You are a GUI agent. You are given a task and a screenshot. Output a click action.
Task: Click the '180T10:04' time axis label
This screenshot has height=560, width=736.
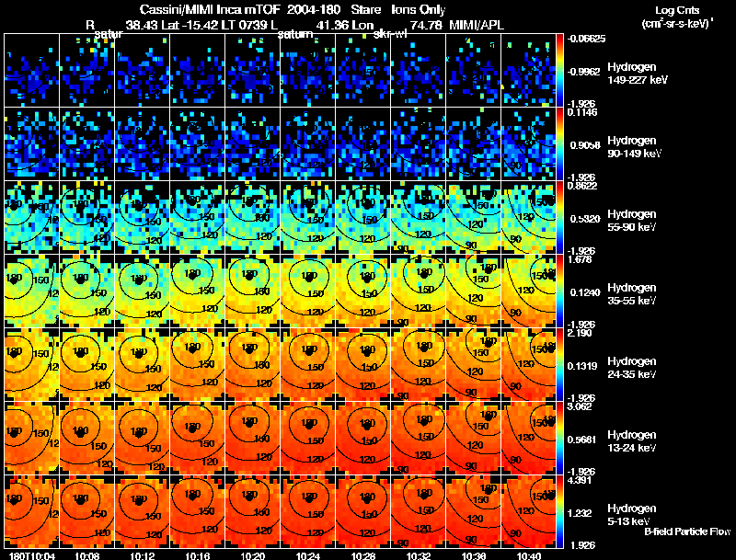(x=32, y=556)
